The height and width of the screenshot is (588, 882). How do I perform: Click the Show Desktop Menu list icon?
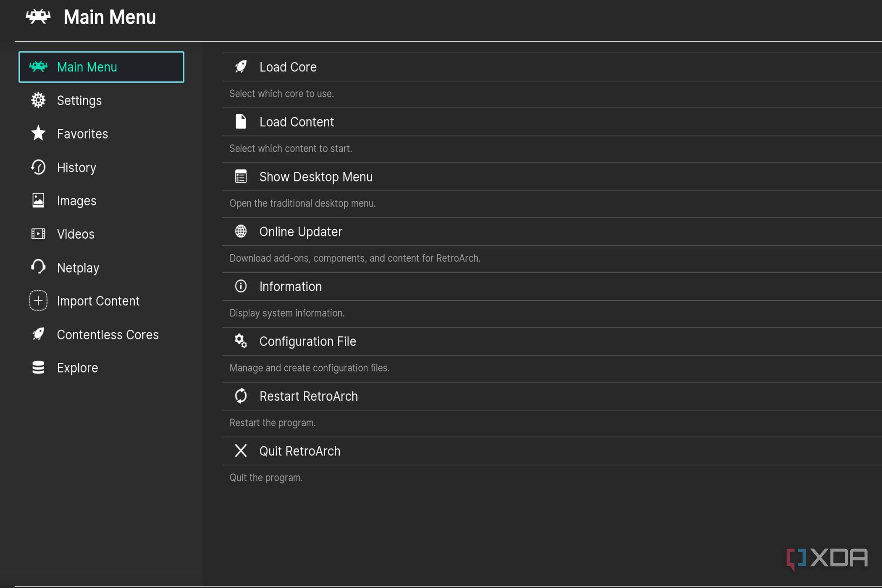pos(241,176)
